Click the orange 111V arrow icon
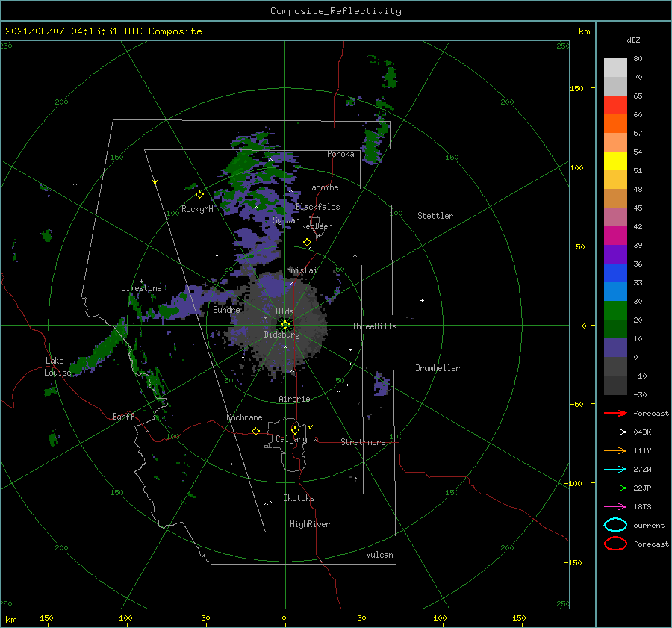This screenshot has height=628, width=672. pyautogui.click(x=615, y=450)
